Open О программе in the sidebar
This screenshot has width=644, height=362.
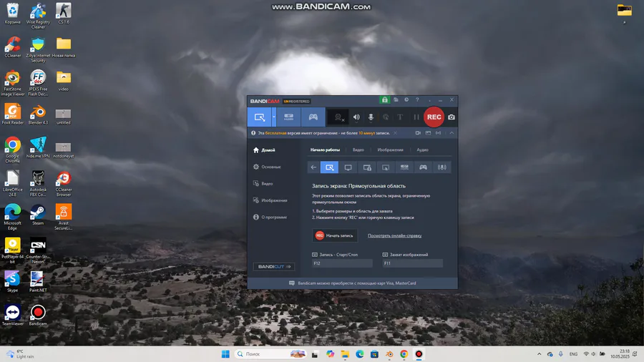pos(270,217)
